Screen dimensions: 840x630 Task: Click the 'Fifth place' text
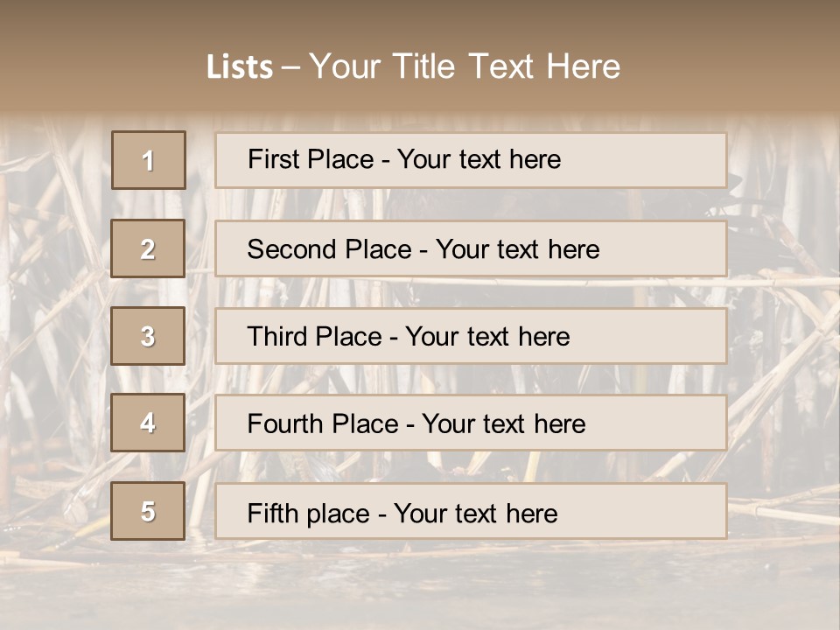(x=402, y=513)
